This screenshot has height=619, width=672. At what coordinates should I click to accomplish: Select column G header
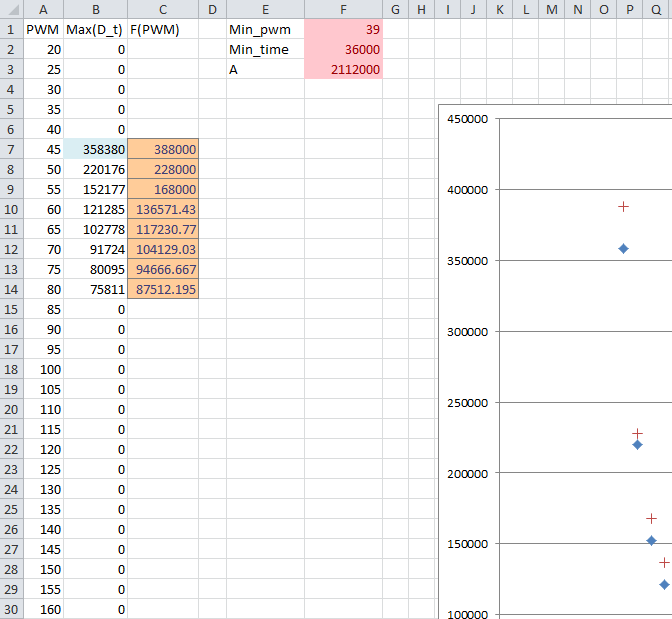(x=395, y=9)
